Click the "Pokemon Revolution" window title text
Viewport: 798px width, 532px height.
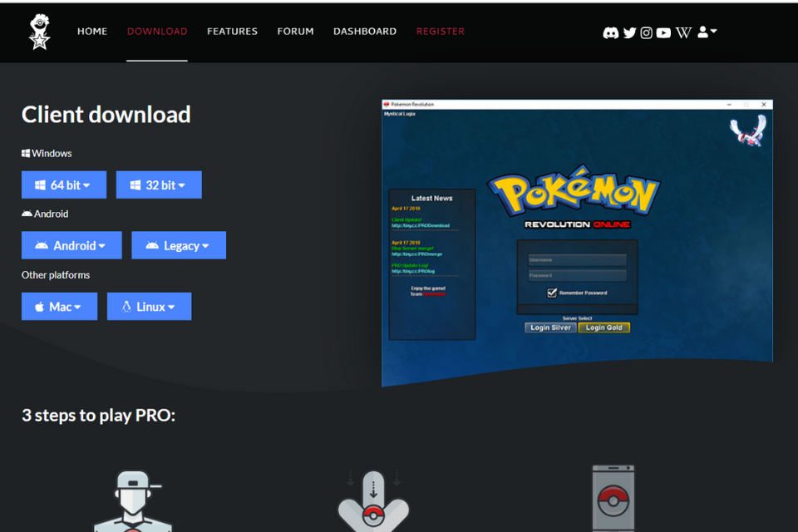pos(412,105)
